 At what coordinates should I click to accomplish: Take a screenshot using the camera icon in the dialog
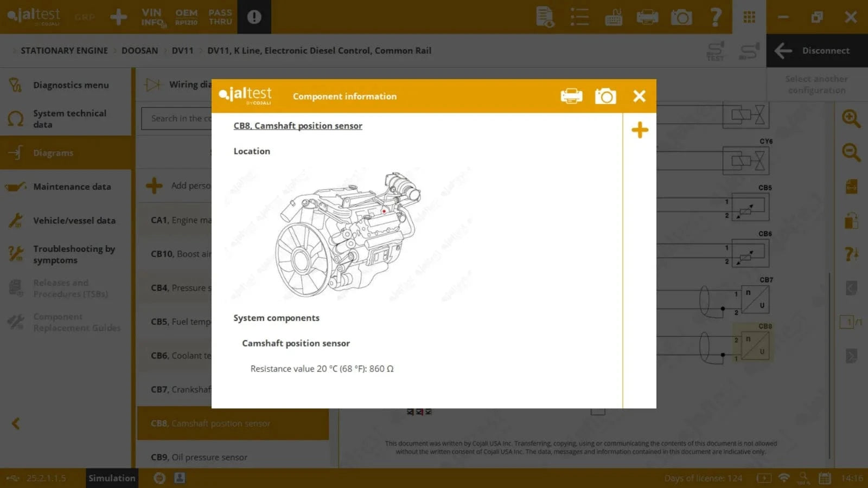coord(606,96)
